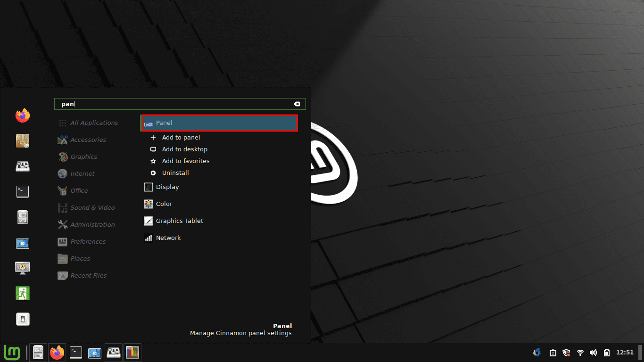Clear the search field with the X icon

pyautogui.click(x=297, y=104)
